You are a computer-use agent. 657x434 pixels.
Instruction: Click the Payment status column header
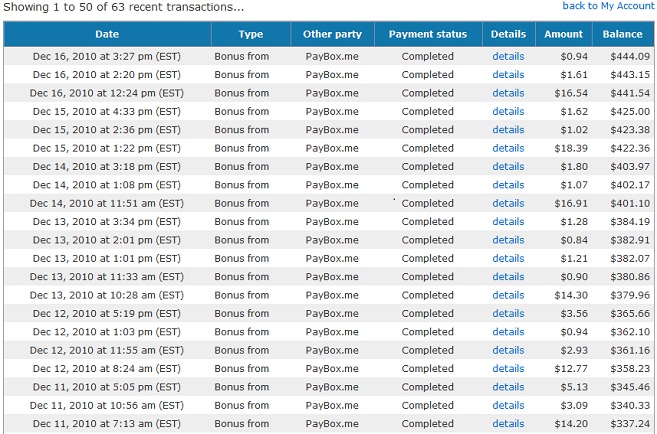point(428,34)
